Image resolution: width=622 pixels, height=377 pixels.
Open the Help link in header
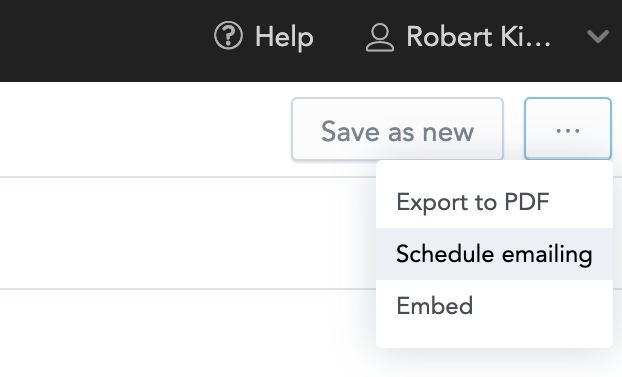(264, 37)
